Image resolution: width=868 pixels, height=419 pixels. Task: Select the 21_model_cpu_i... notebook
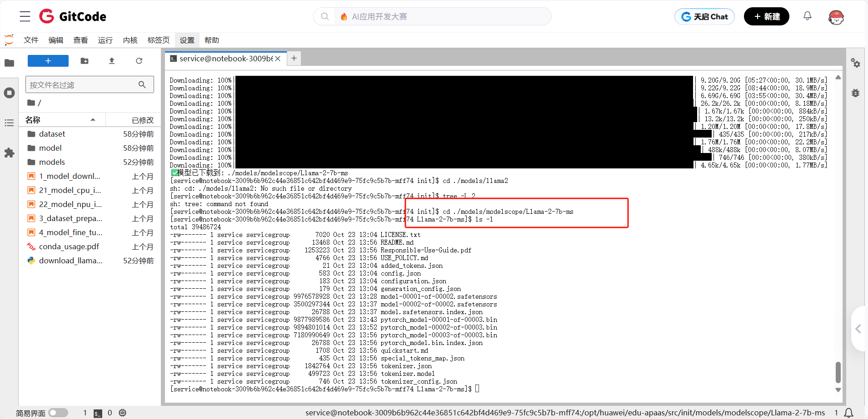(90, 190)
